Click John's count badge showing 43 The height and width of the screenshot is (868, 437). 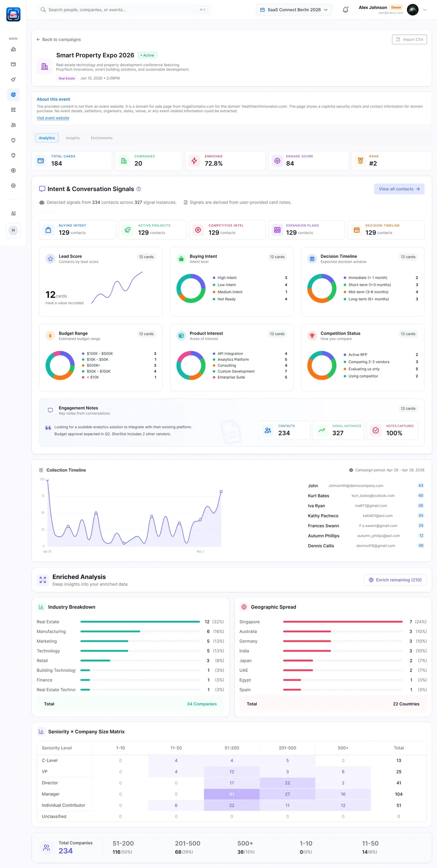pyautogui.click(x=421, y=485)
